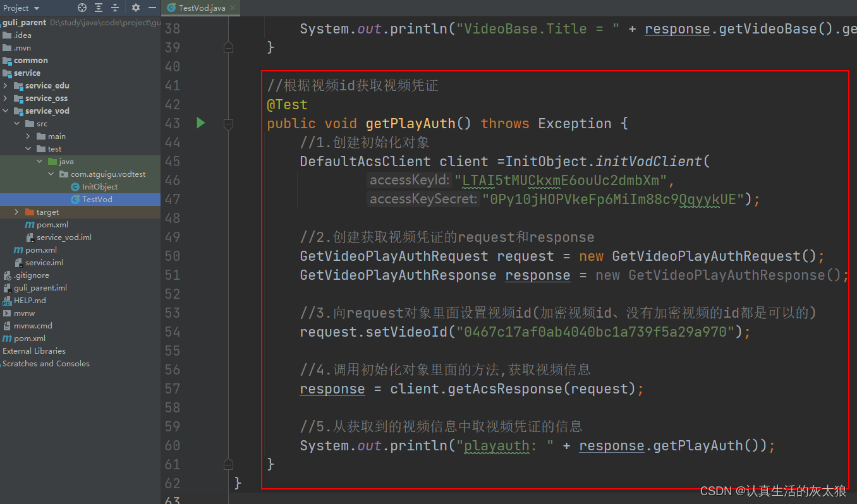Click the accessKeyId parameter hint
The image size is (857, 504).
pos(410,181)
